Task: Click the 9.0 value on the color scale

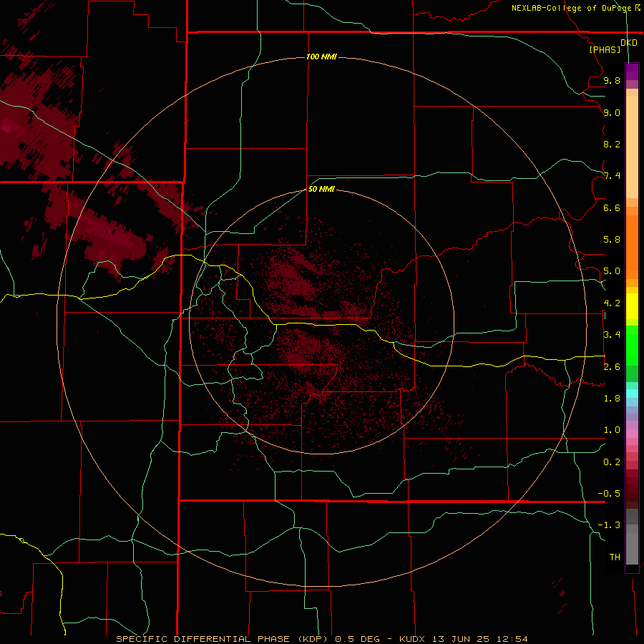Action: pyautogui.click(x=612, y=112)
